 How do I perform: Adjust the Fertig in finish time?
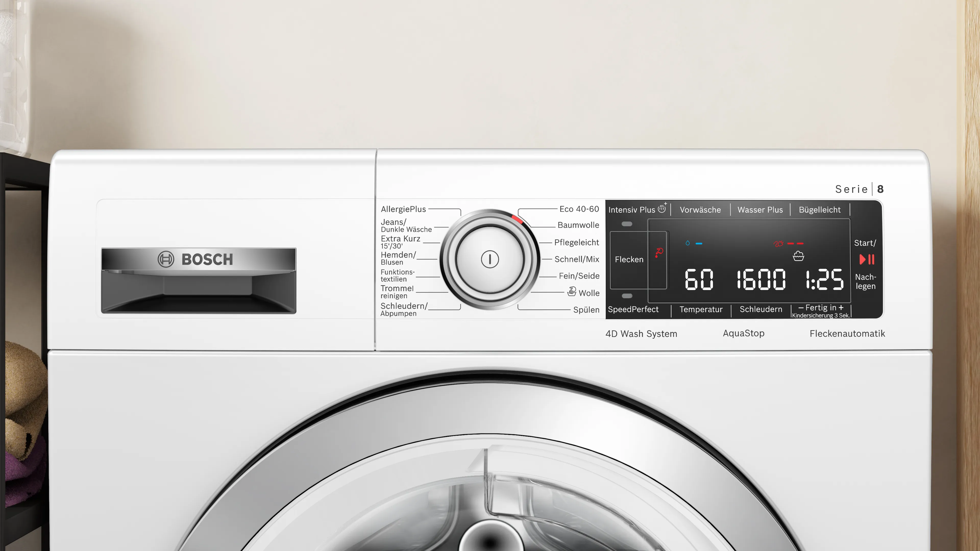820,308
